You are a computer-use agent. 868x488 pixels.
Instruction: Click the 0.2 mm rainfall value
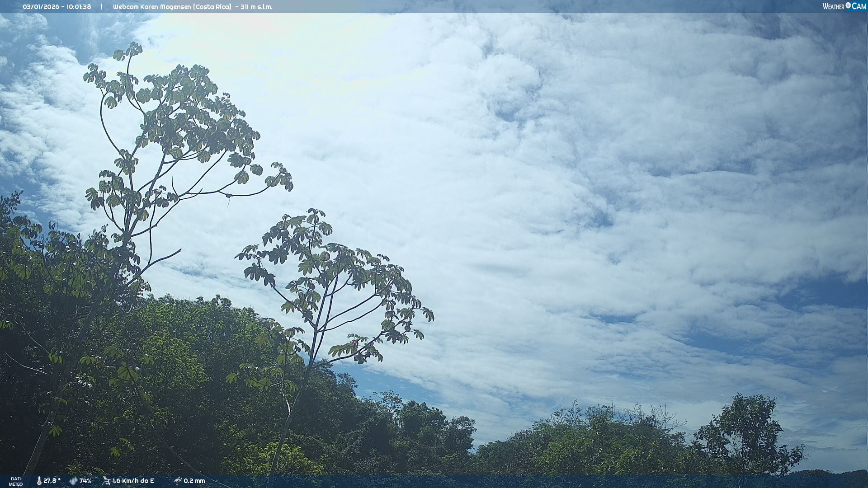194,481
